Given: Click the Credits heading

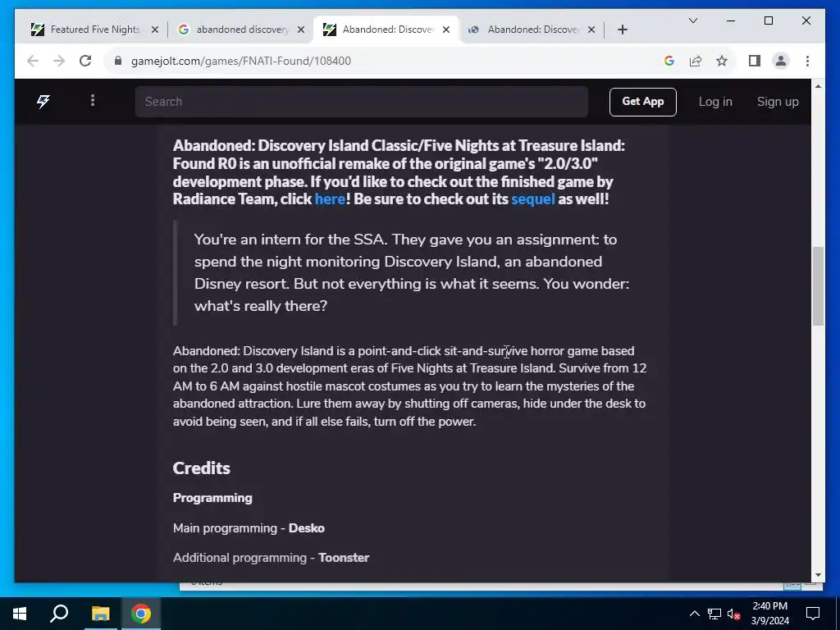Looking at the screenshot, I should [x=202, y=468].
